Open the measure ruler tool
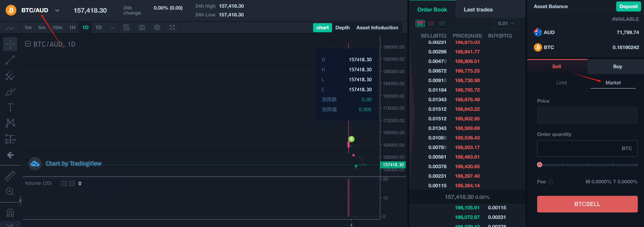The height and width of the screenshot is (227, 644). tap(10, 176)
